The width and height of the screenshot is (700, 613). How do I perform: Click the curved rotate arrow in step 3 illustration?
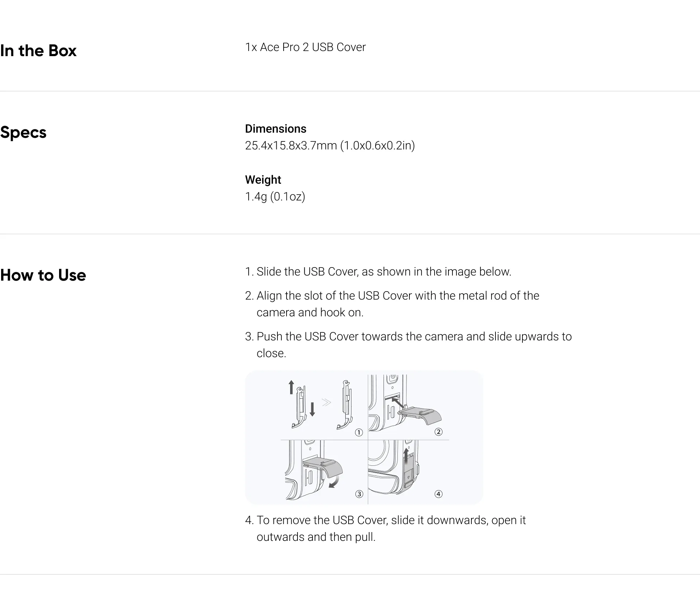[334, 482]
